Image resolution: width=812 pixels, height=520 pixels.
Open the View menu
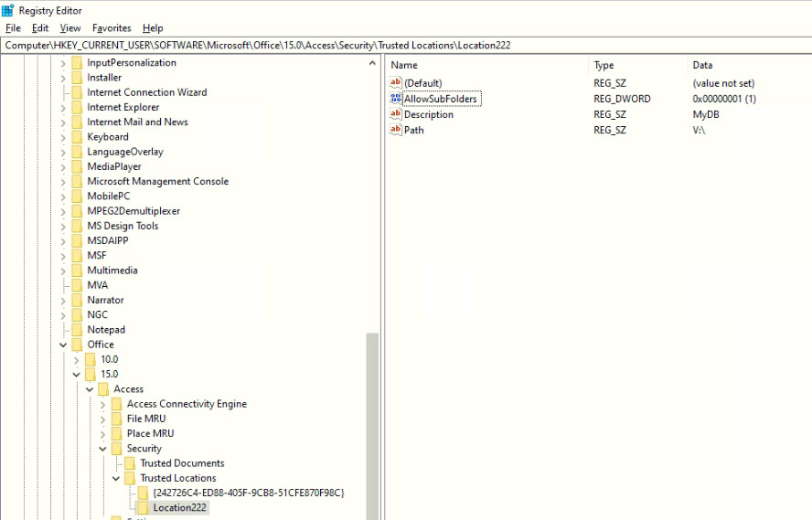(x=69, y=28)
